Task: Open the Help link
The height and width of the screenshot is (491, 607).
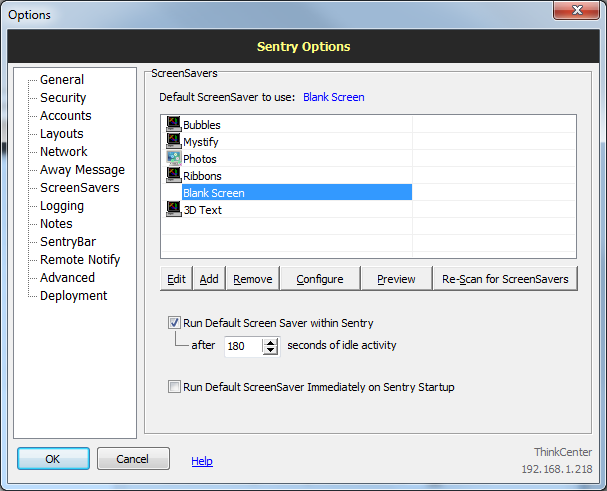Action: 202,461
